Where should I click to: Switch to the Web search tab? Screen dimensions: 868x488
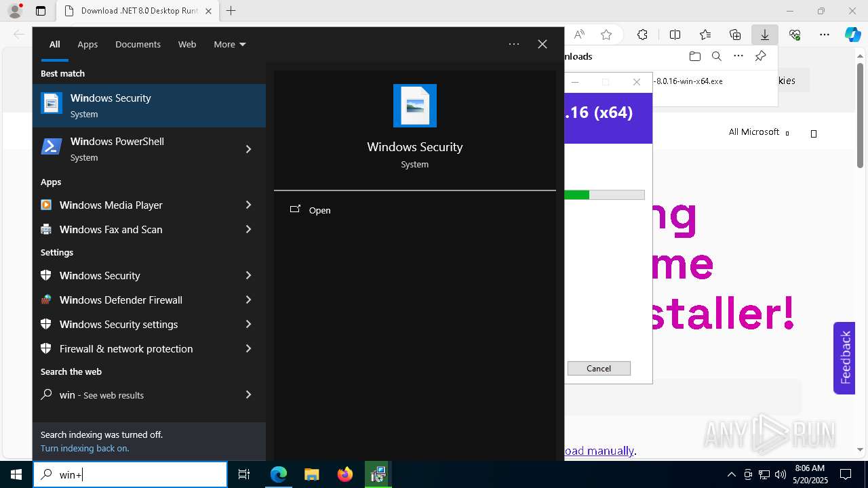187,44
